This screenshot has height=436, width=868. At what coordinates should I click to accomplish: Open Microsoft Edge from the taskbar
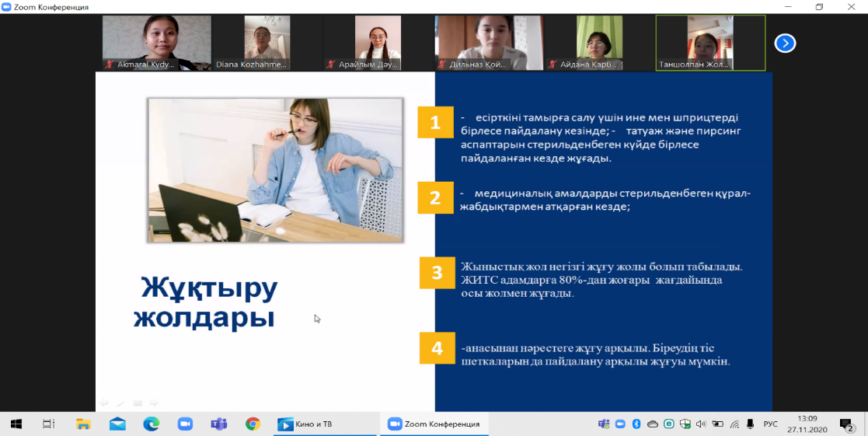tap(151, 424)
